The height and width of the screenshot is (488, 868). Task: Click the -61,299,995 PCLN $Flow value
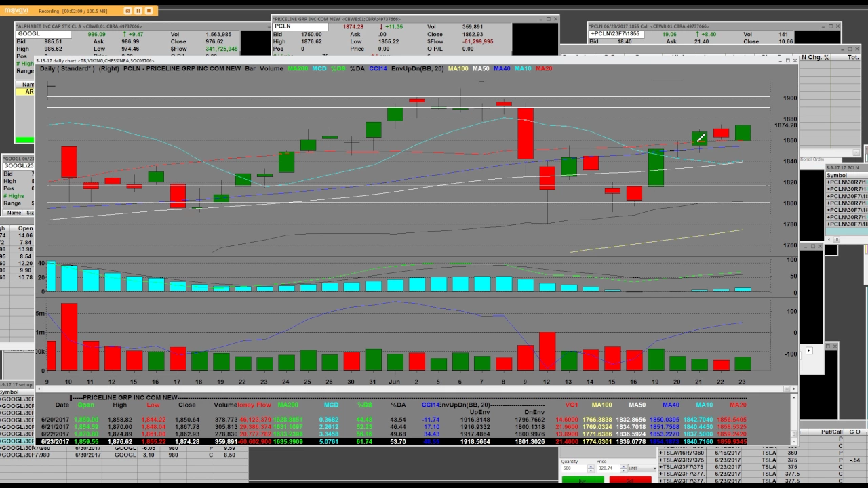point(477,41)
